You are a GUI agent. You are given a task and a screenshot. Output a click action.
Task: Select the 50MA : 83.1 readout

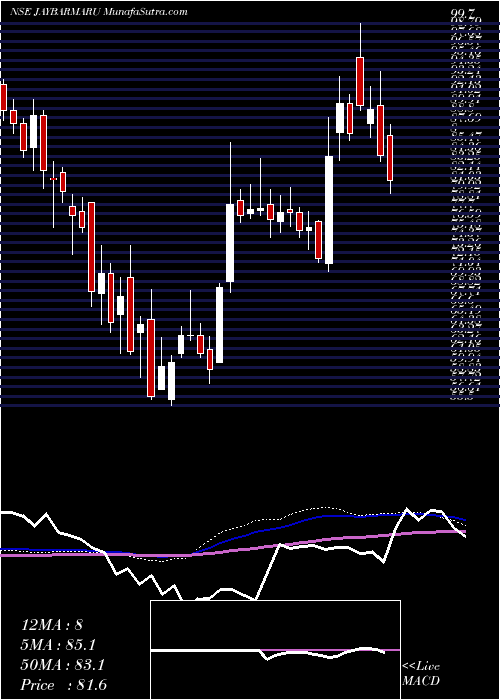pos(62,665)
